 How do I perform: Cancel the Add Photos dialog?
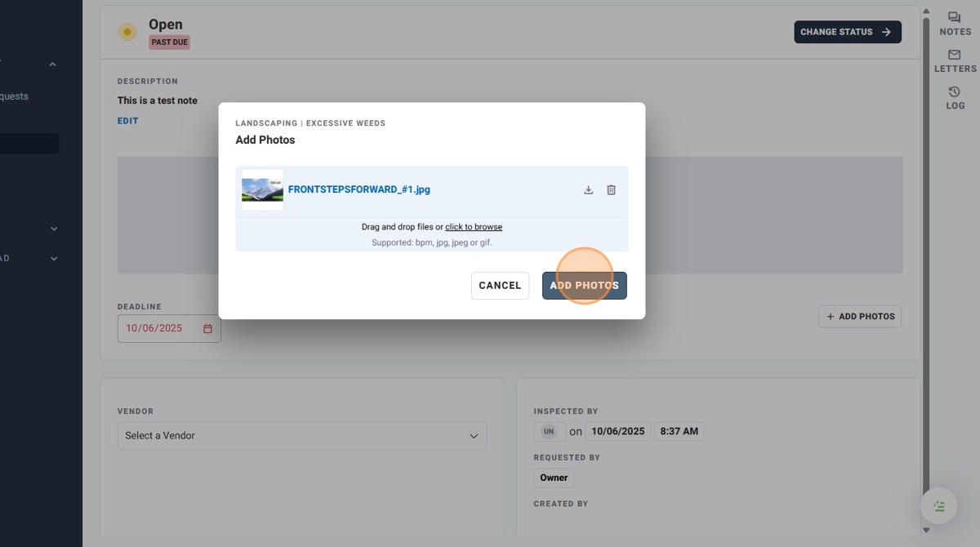[x=500, y=286]
